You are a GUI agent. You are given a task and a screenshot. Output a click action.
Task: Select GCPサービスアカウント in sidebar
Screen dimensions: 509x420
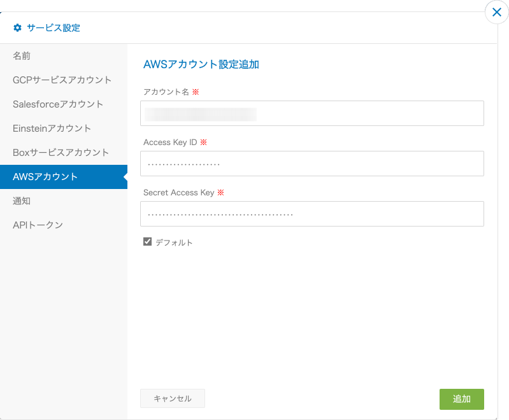pyautogui.click(x=64, y=80)
